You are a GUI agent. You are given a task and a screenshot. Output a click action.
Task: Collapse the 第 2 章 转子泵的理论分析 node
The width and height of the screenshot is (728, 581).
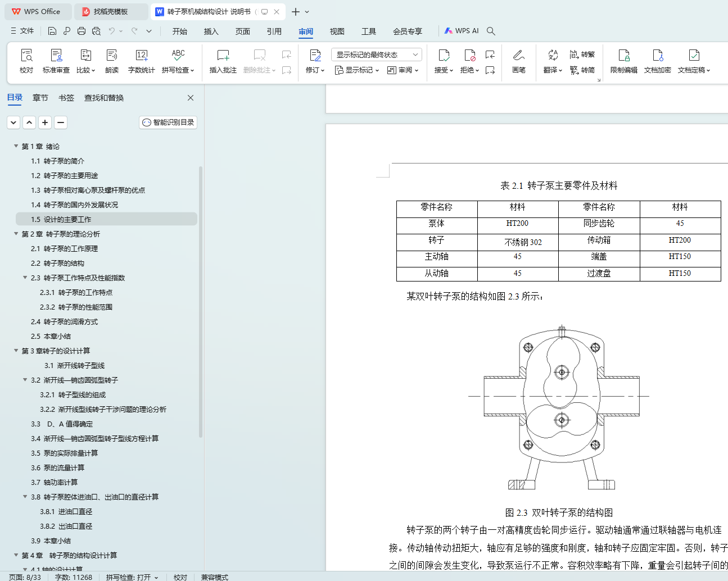(x=16, y=234)
